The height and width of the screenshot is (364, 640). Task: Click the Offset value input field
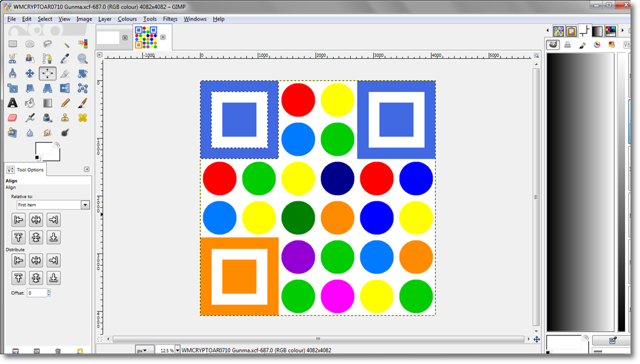click(x=37, y=292)
